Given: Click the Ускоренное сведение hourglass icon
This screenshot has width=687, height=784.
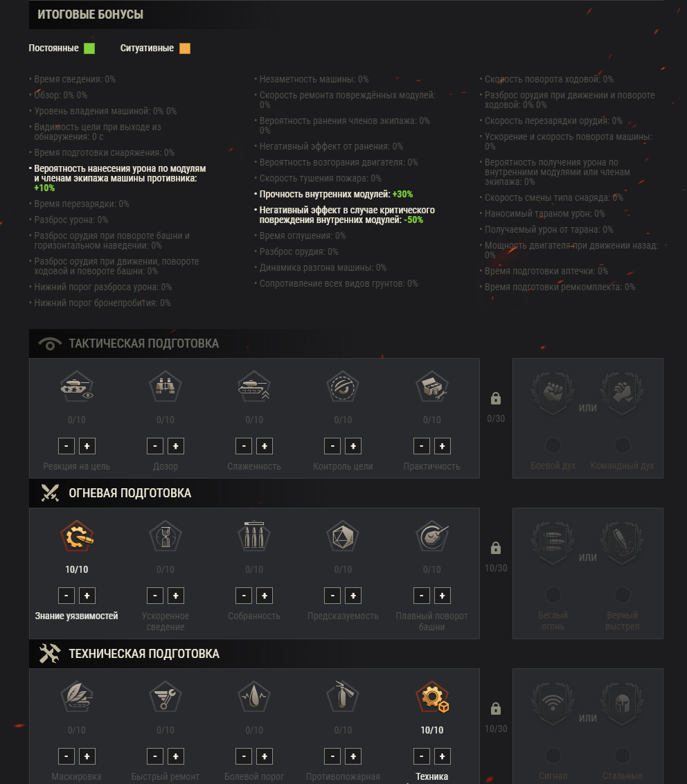Looking at the screenshot, I should (x=166, y=536).
